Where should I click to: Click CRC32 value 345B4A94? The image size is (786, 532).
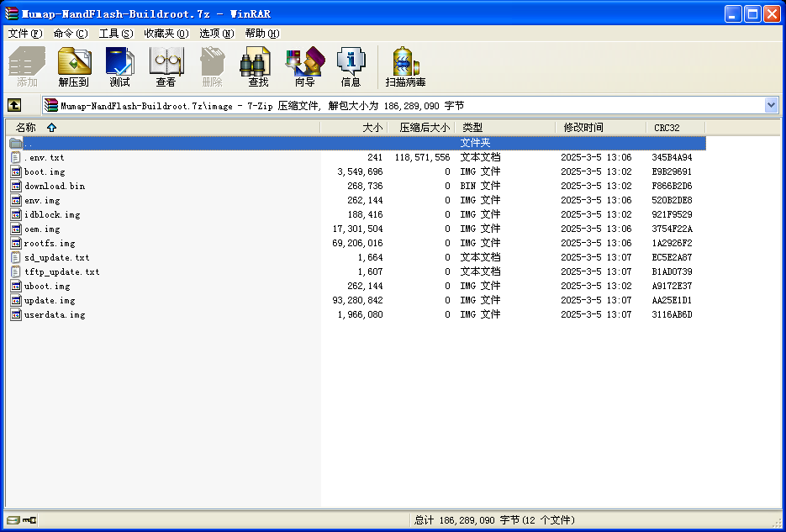point(672,157)
